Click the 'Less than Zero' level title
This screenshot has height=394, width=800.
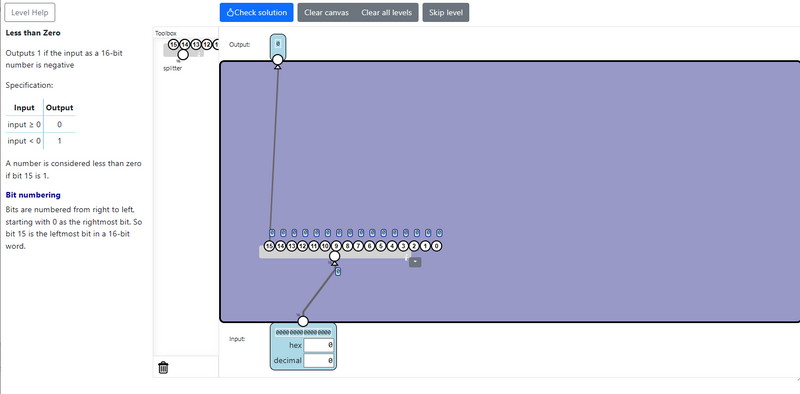(33, 33)
